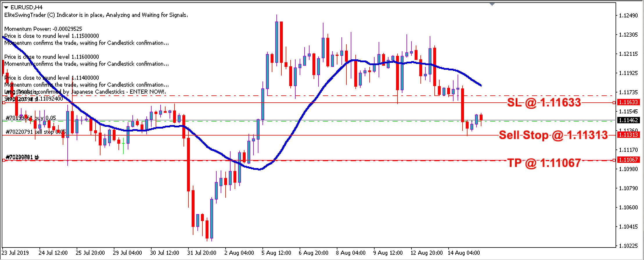Select the SL @ 1.11633 text label
644x260 pixels.
[x=544, y=102]
